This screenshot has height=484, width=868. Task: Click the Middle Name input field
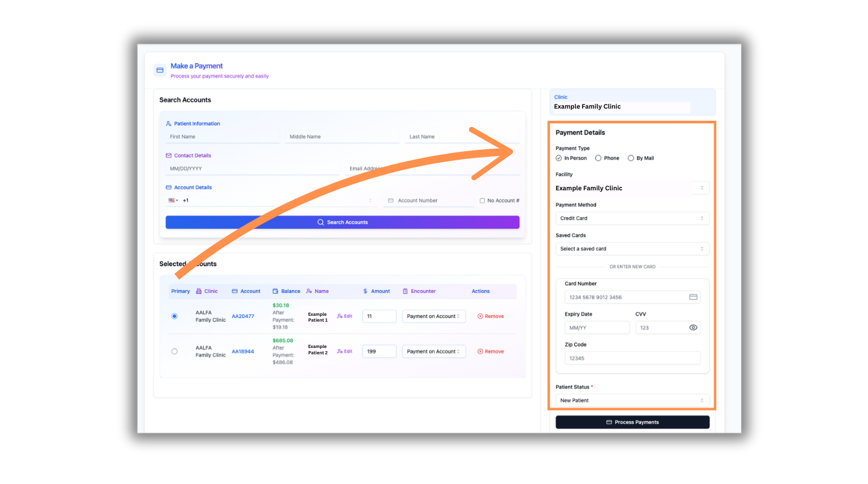(x=342, y=137)
